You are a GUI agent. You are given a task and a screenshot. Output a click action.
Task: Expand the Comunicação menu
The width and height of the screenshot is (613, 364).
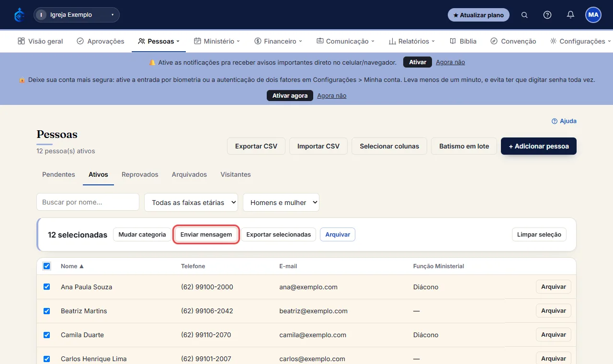click(345, 41)
